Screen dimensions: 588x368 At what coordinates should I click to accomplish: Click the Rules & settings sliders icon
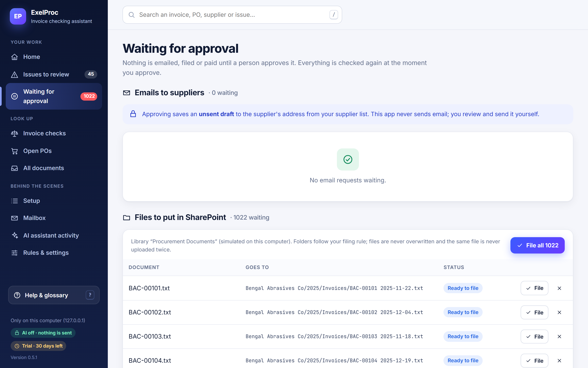pos(14,253)
